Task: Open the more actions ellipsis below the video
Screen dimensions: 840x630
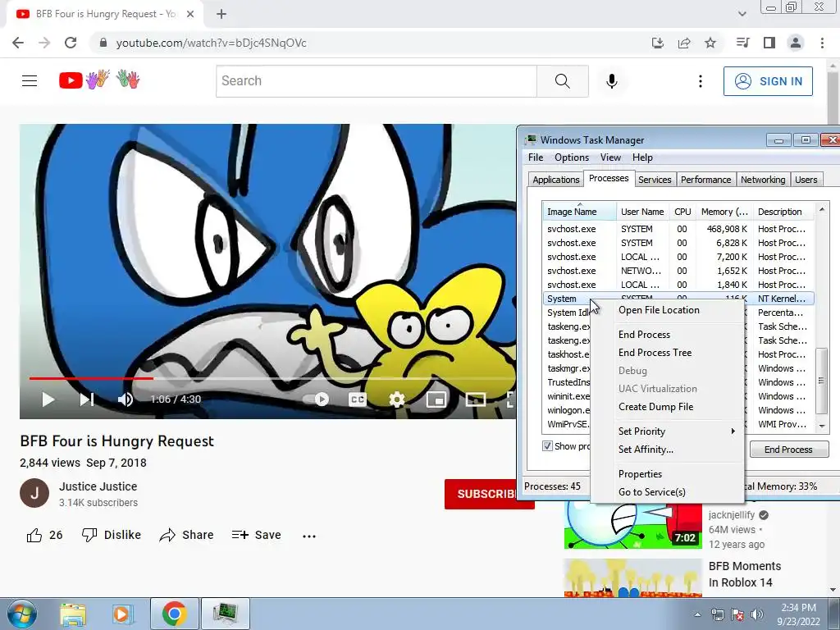Action: [309, 536]
